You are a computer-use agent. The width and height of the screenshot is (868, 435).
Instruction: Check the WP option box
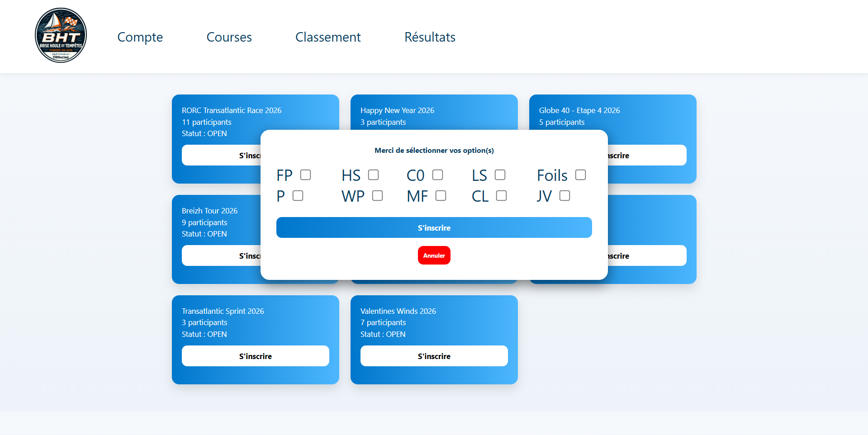(x=377, y=196)
